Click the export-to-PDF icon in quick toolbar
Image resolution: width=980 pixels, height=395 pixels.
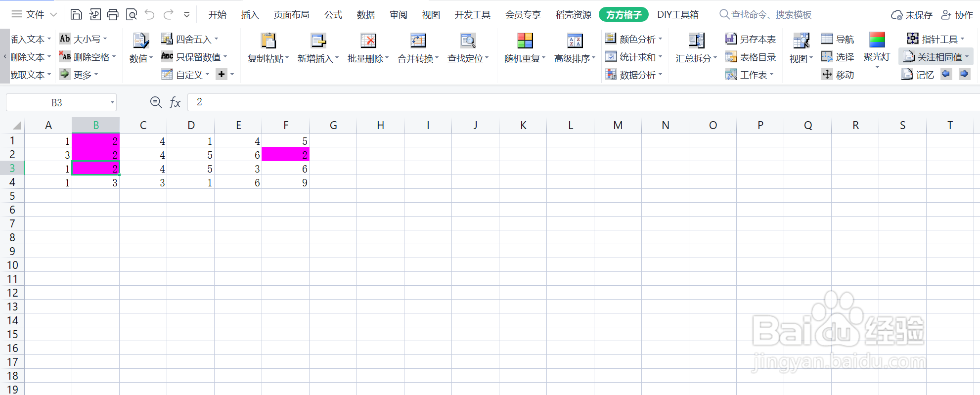pos(94,14)
